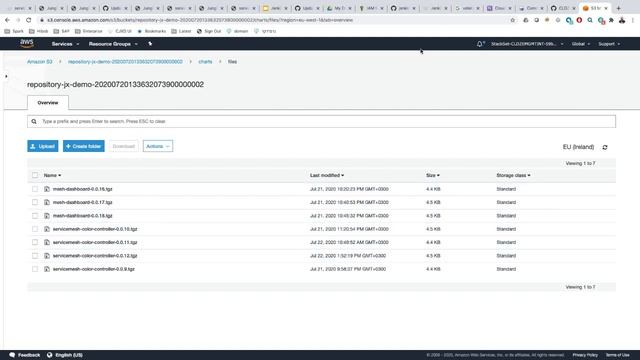
Task: Click file icon of servicemesh-color-controller-0.0.12.tgz
Action: tap(47, 256)
